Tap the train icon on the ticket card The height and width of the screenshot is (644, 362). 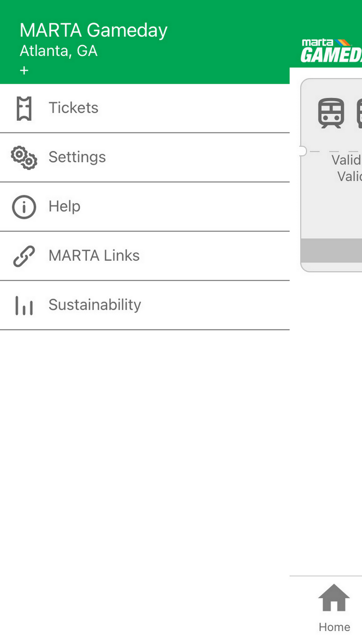click(x=331, y=113)
